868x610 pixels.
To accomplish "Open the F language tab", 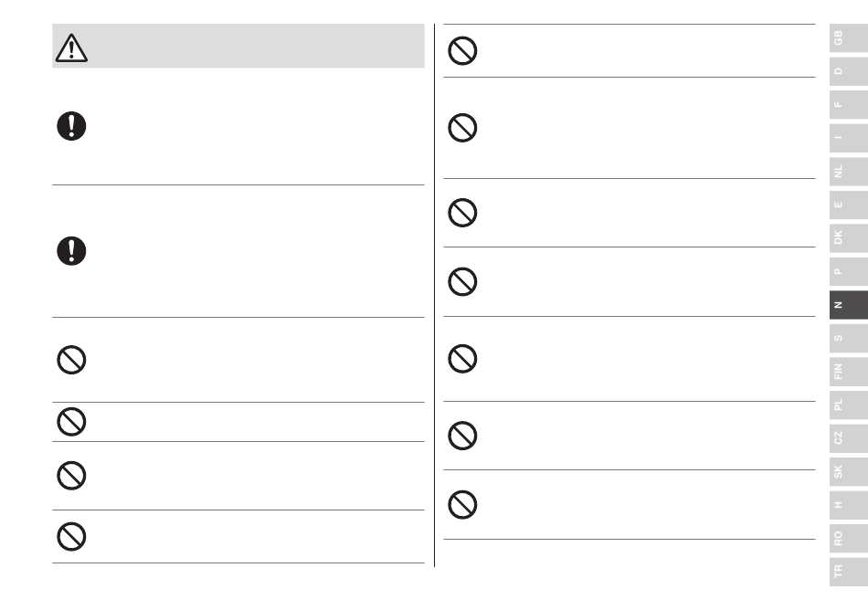I will pyautogui.click(x=848, y=105).
